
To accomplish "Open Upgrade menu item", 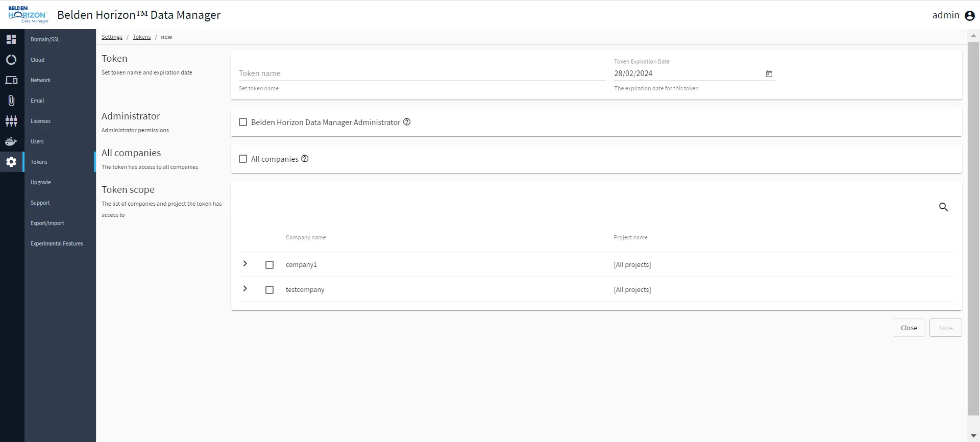I will point(60,182).
